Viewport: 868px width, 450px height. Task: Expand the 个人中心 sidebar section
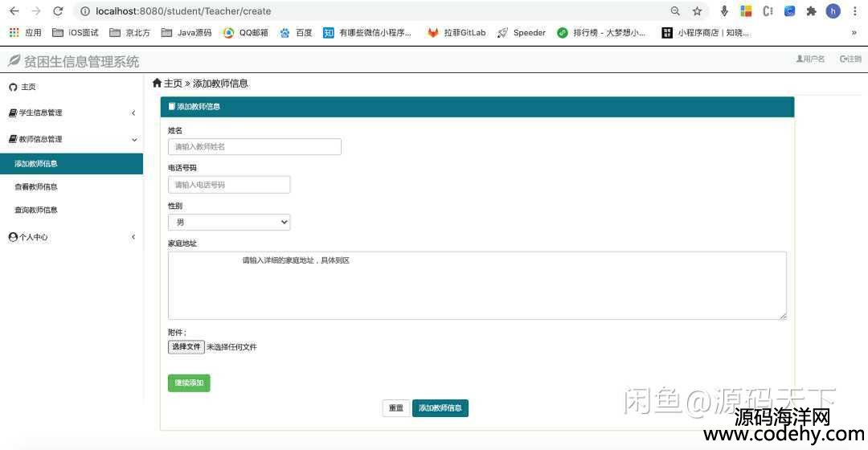71,237
